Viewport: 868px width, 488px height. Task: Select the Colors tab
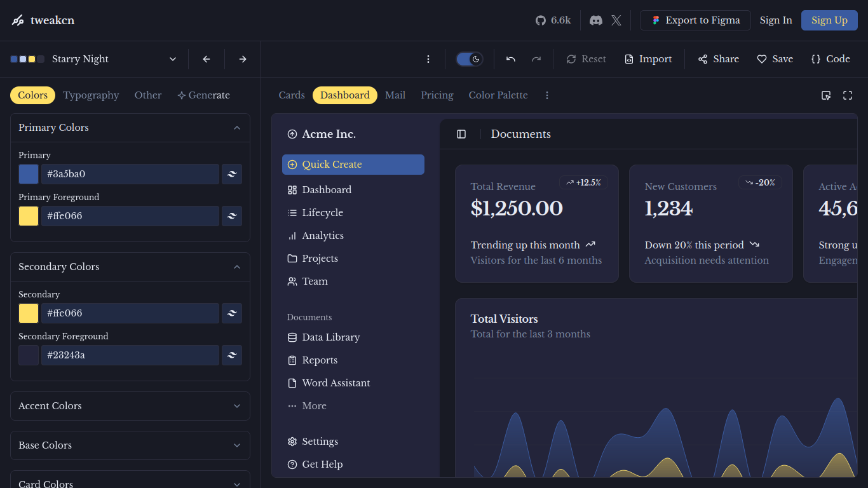tap(32, 95)
